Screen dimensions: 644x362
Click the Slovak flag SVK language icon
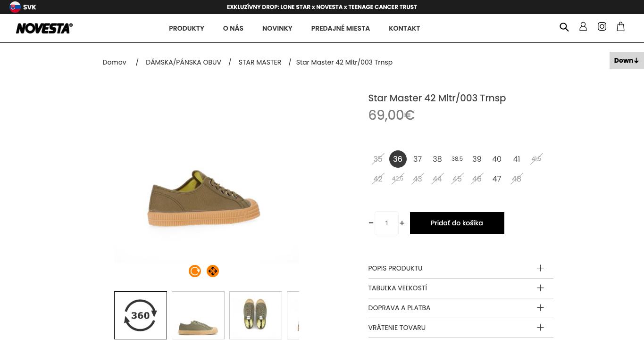tap(15, 7)
